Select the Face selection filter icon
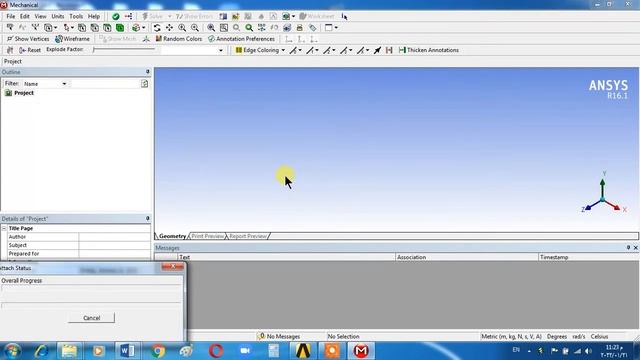Viewport: 640px width, 360px height. (x=107, y=28)
